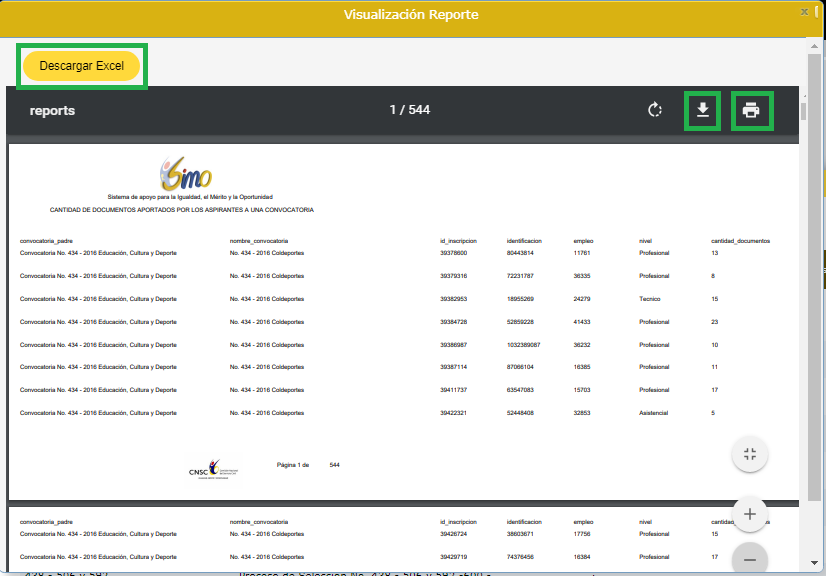Screen dimensions: 829x576
Task: Click the PDF viewer's vertical scrollbar
Action: 802,110
